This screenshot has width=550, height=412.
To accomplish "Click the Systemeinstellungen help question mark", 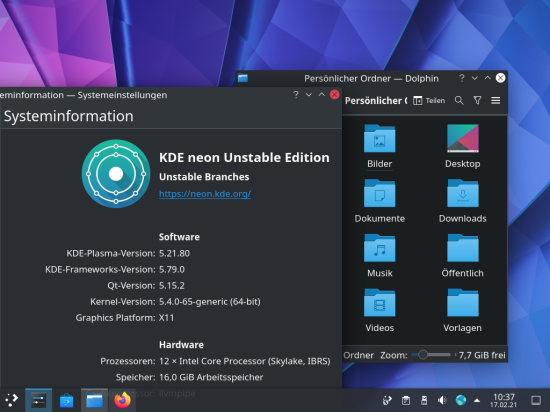I will point(296,95).
